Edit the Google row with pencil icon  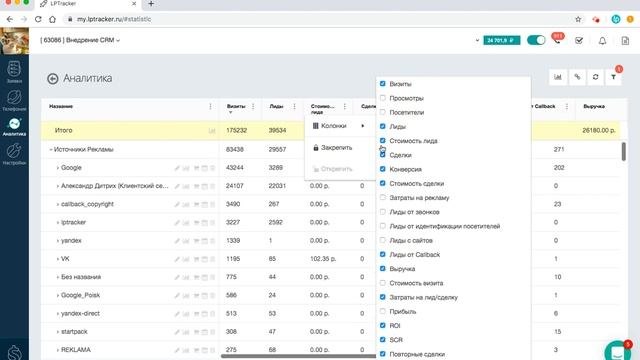(177, 168)
